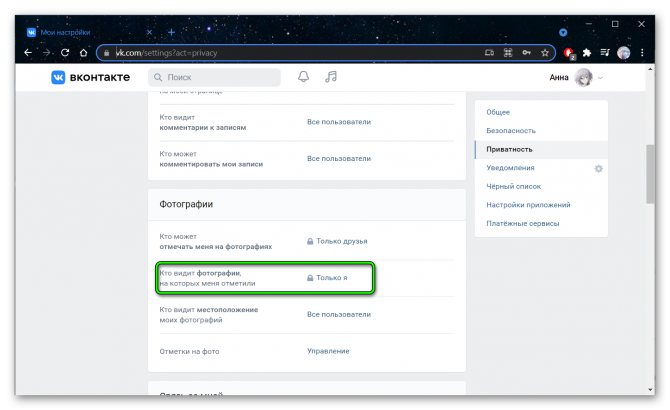Viewport: 670px width, 410px height.
Task: Open the music note icon
Action: click(331, 77)
